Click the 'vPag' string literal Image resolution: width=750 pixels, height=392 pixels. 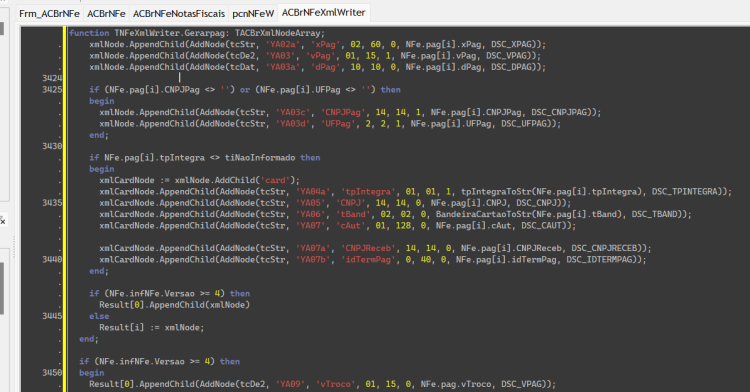coord(320,55)
